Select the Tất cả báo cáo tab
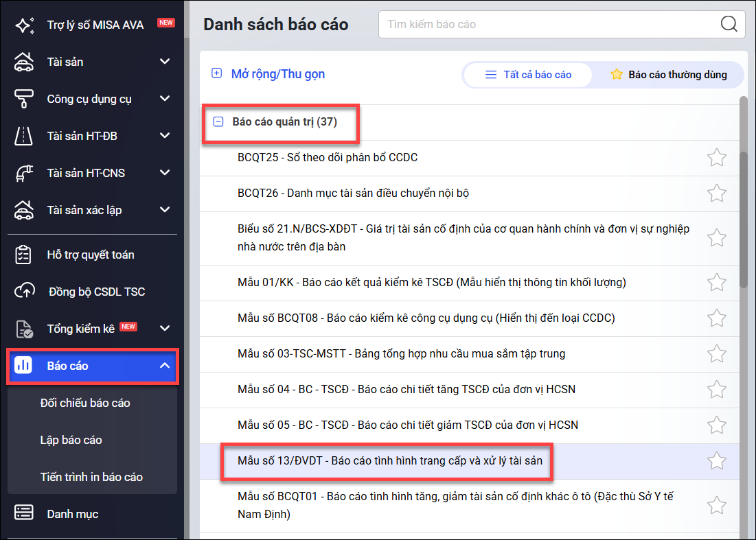Screen dimensions: 756x540 (x=528, y=75)
